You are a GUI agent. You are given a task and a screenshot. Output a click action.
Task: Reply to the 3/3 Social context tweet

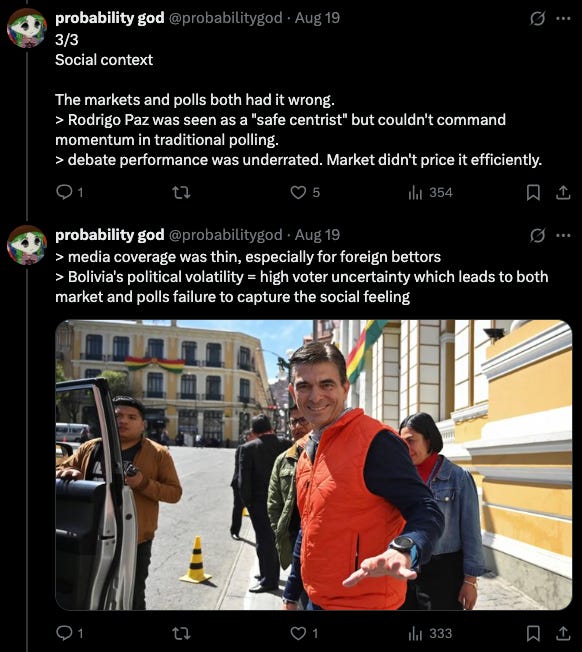click(x=69, y=192)
